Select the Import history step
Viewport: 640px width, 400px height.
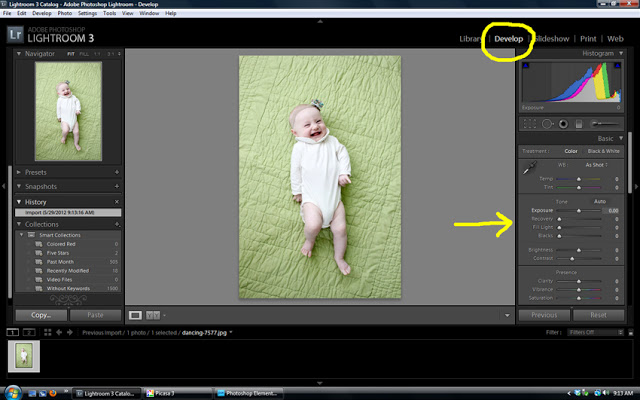coord(68,212)
